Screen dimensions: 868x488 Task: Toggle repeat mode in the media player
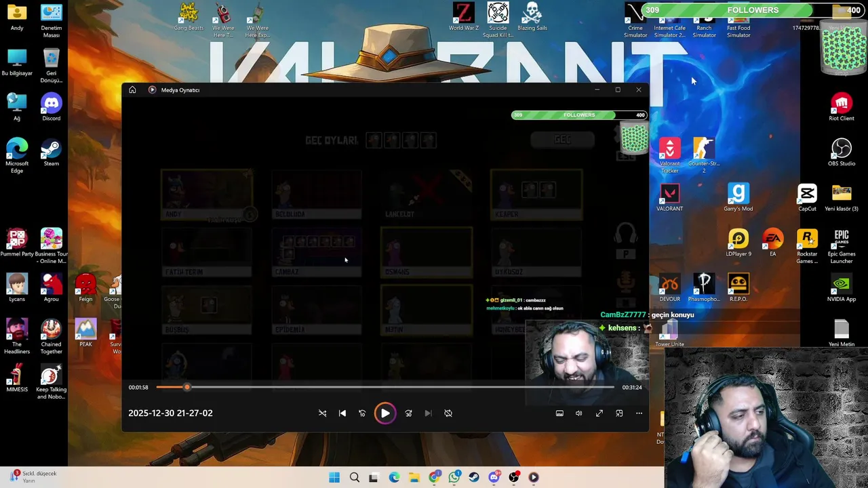(x=448, y=413)
